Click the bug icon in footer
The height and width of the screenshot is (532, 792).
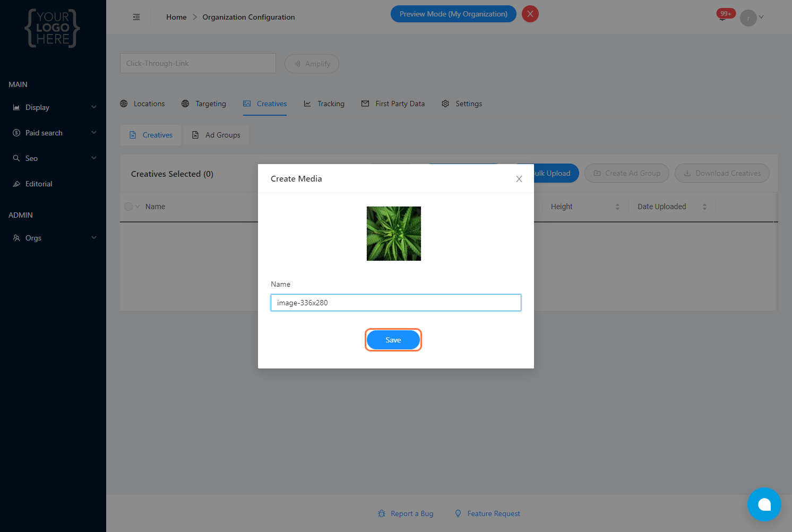point(382,513)
